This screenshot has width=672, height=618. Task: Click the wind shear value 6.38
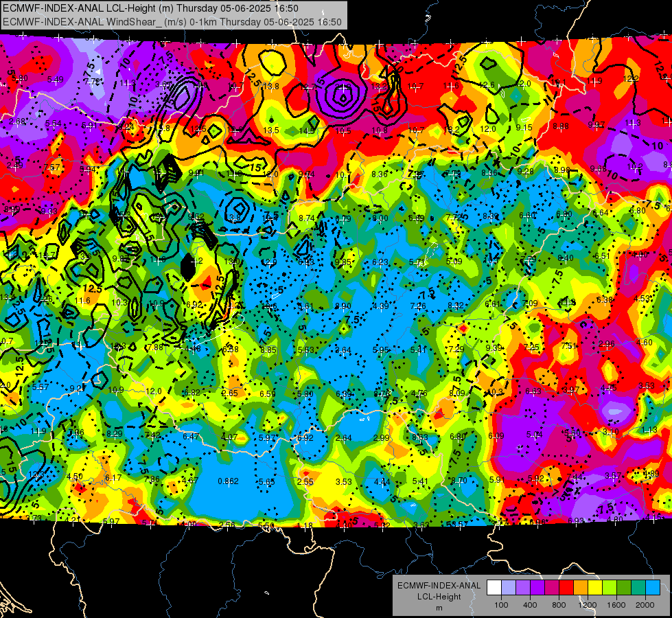[604, 299]
